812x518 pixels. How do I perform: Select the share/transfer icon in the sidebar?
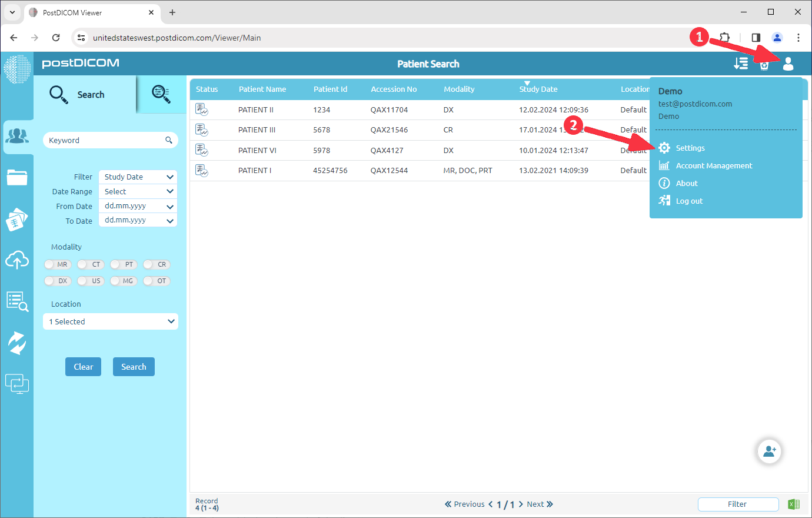pyautogui.click(x=18, y=343)
